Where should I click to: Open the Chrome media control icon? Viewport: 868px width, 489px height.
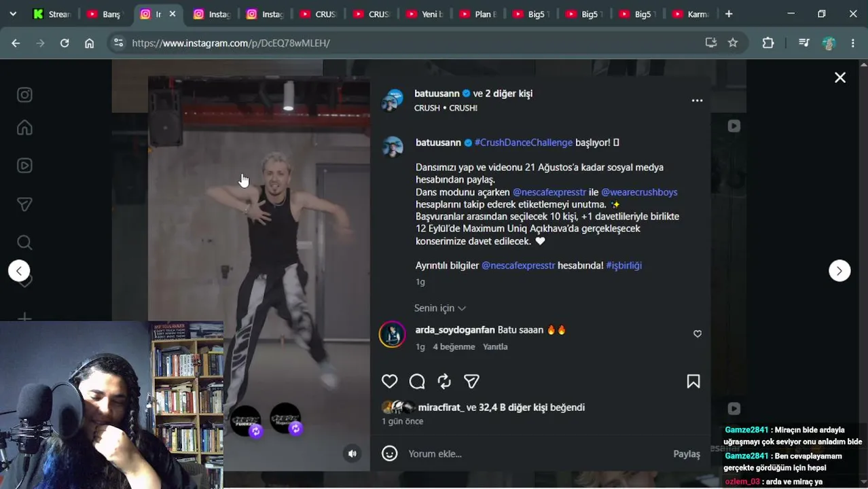pos(804,43)
